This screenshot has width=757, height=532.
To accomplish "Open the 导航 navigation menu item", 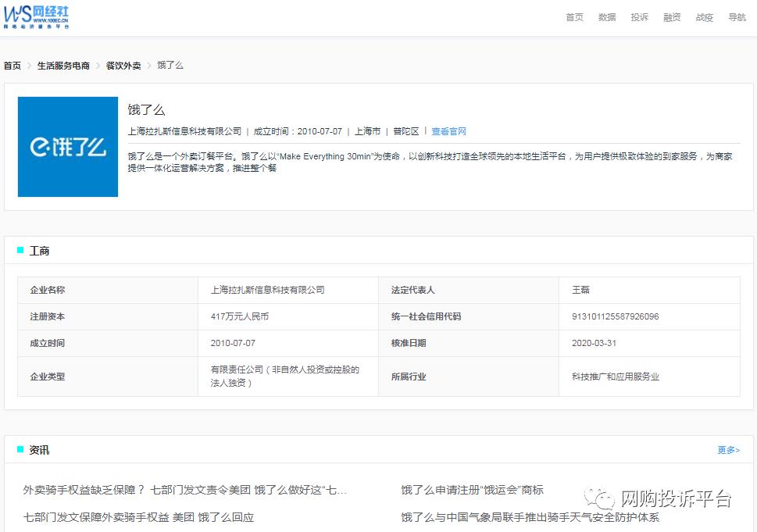I will 737,16.
